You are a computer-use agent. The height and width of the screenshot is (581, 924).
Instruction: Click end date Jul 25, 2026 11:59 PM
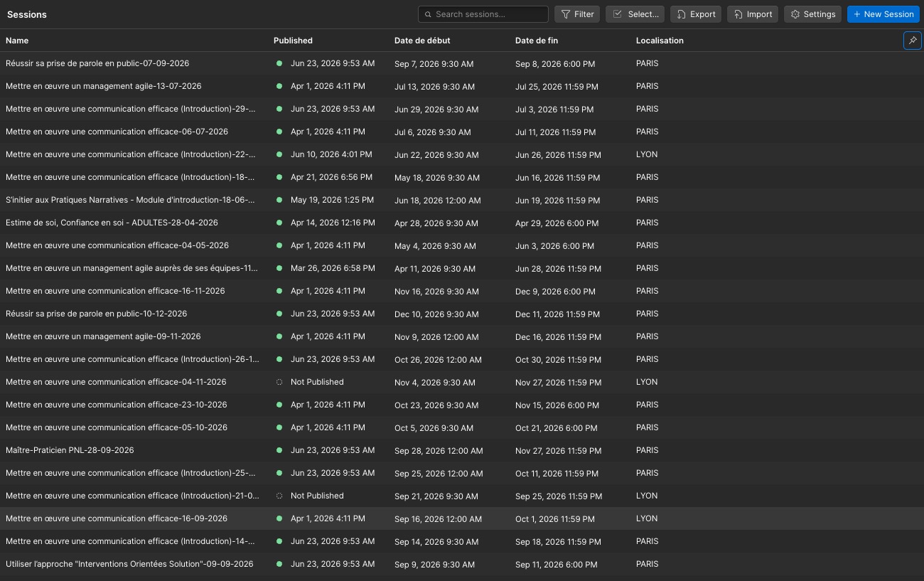[557, 87]
